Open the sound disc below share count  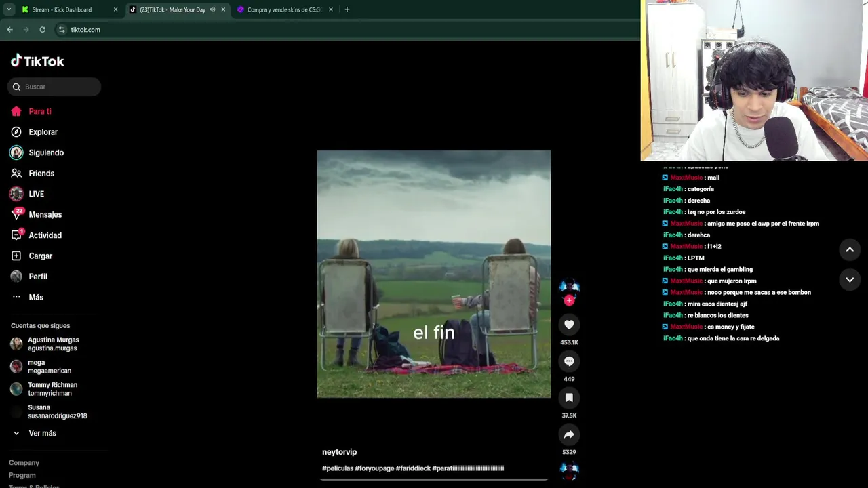point(569,470)
